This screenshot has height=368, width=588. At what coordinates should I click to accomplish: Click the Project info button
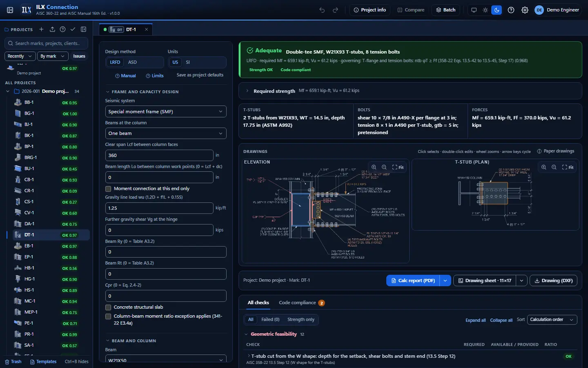tap(370, 10)
